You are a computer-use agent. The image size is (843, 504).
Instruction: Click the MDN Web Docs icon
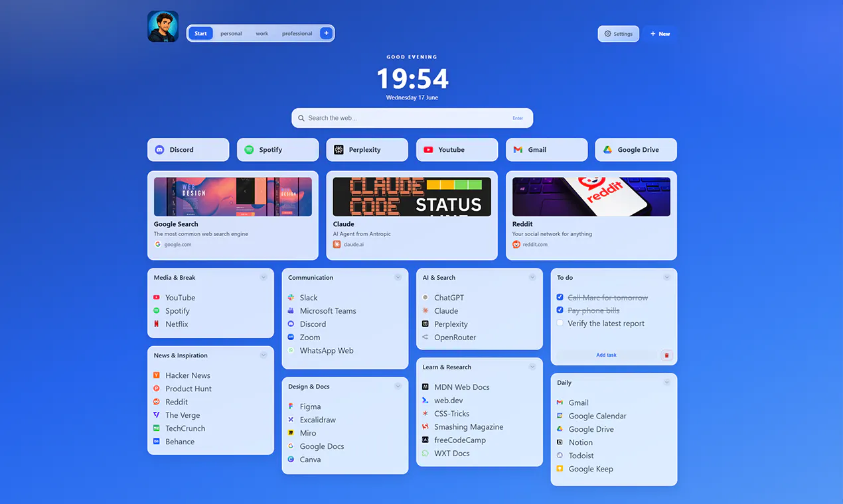[x=425, y=387]
